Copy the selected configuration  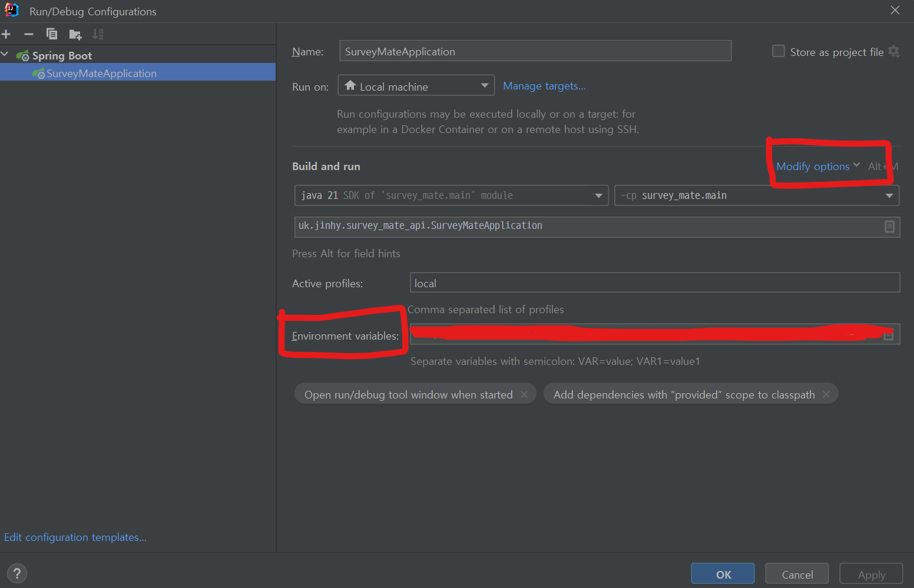click(x=52, y=34)
